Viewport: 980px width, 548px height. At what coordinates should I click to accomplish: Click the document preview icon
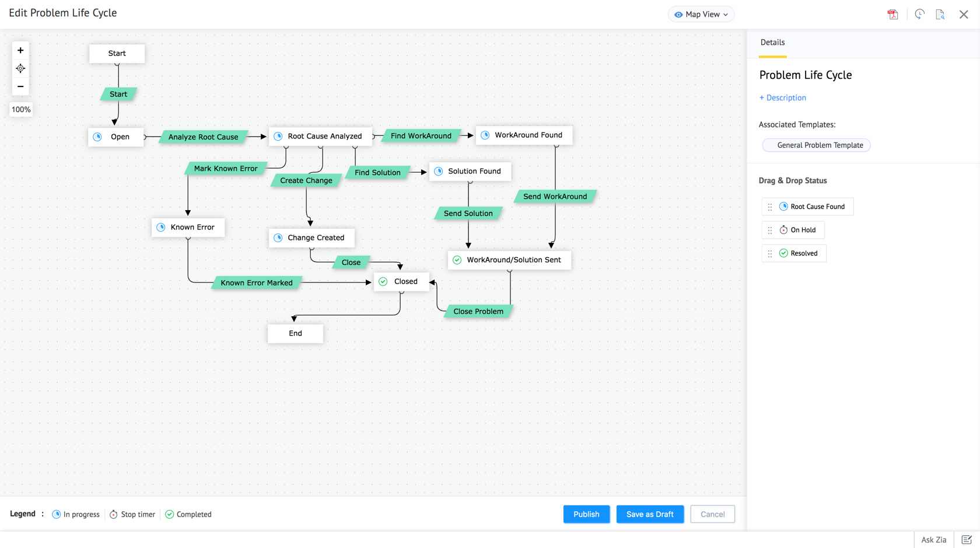click(940, 15)
